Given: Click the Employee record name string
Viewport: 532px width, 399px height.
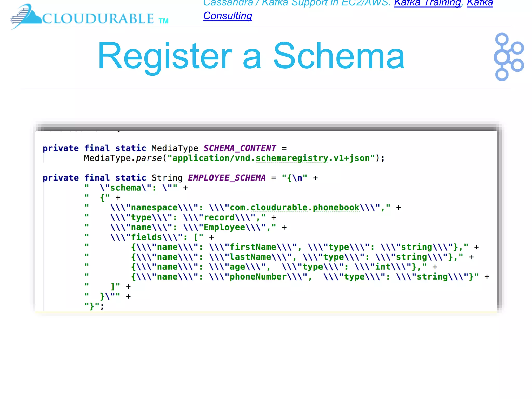Looking at the screenshot, I should pyautogui.click(x=224, y=227).
